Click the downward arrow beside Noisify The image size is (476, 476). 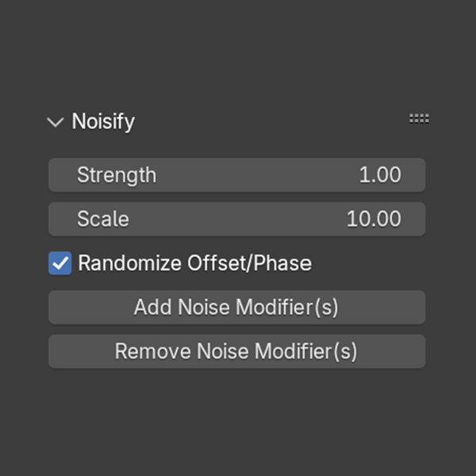55,122
